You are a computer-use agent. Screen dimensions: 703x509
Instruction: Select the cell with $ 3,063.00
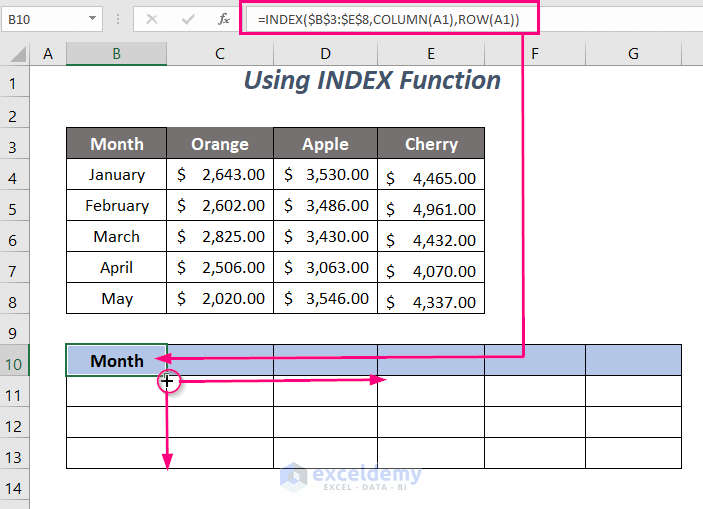click(325, 267)
